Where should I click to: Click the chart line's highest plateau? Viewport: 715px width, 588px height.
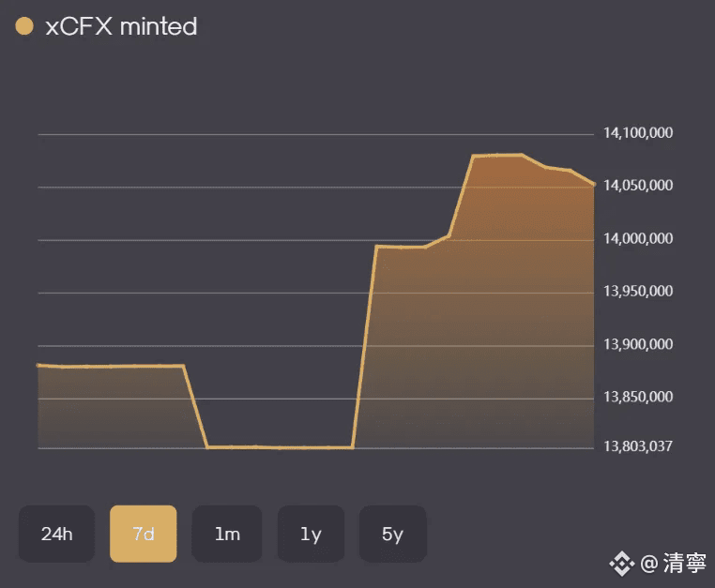(498, 155)
